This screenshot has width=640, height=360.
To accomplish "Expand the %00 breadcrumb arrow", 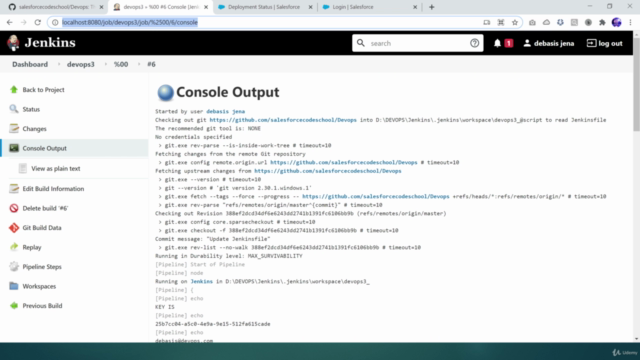I will pos(139,64).
